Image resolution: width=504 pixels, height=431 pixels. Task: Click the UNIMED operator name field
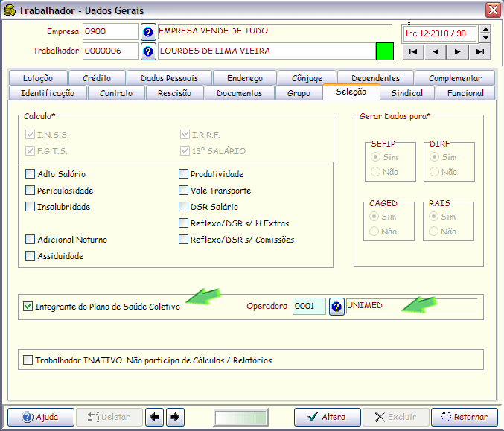[412, 306]
